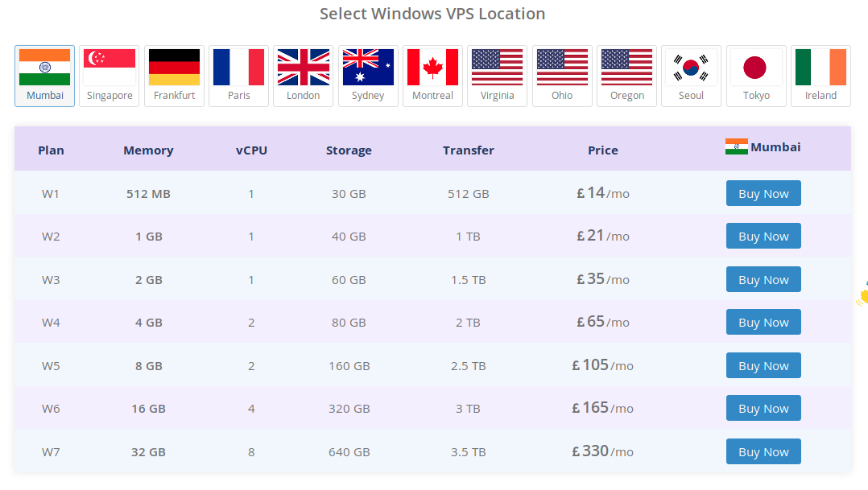
Task: Order the W4 plan at £65/mo
Action: [x=763, y=323]
